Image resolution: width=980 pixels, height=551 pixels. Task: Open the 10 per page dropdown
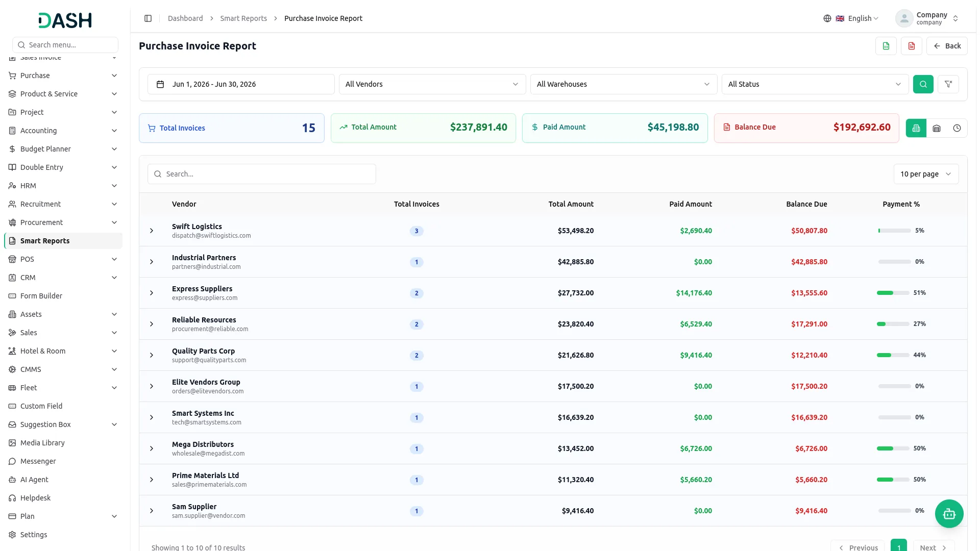926,174
